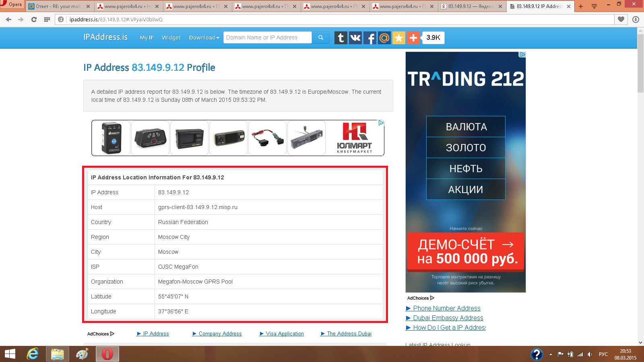Close the 'Ответ - RE: your mail' tab

click(88, 6)
